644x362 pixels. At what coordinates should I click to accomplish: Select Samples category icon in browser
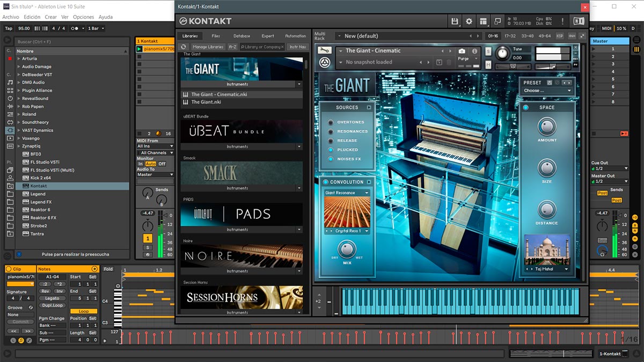pyautogui.click(x=10, y=146)
